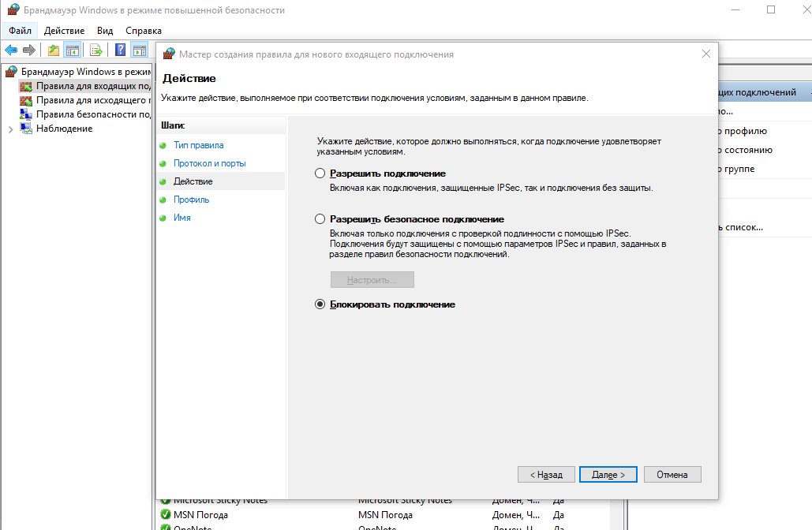This screenshot has height=530, width=812.
Task: Click filter by состоянию action item
Action: [x=745, y=150]
